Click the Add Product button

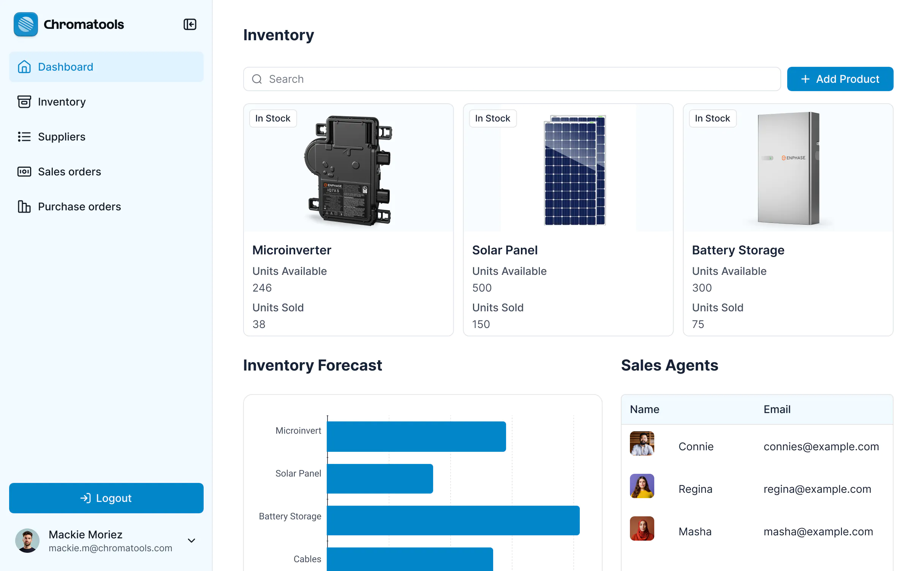click(x=840, y=79)
